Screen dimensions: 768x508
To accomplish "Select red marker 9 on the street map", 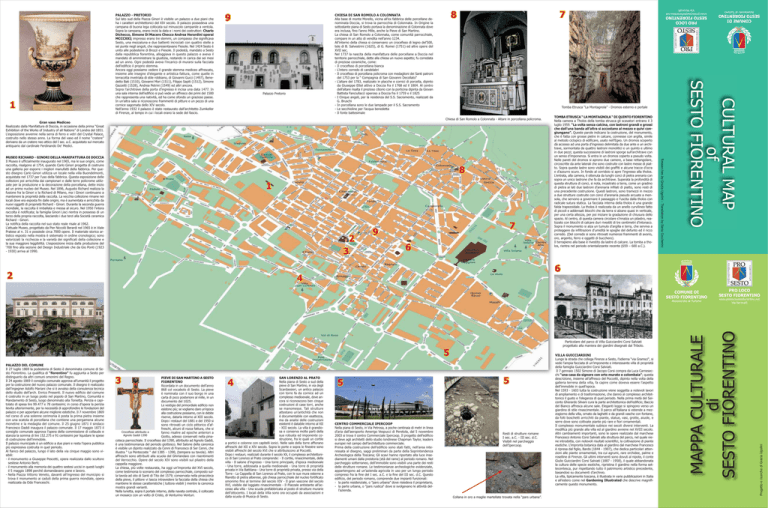I will (375, 232).
